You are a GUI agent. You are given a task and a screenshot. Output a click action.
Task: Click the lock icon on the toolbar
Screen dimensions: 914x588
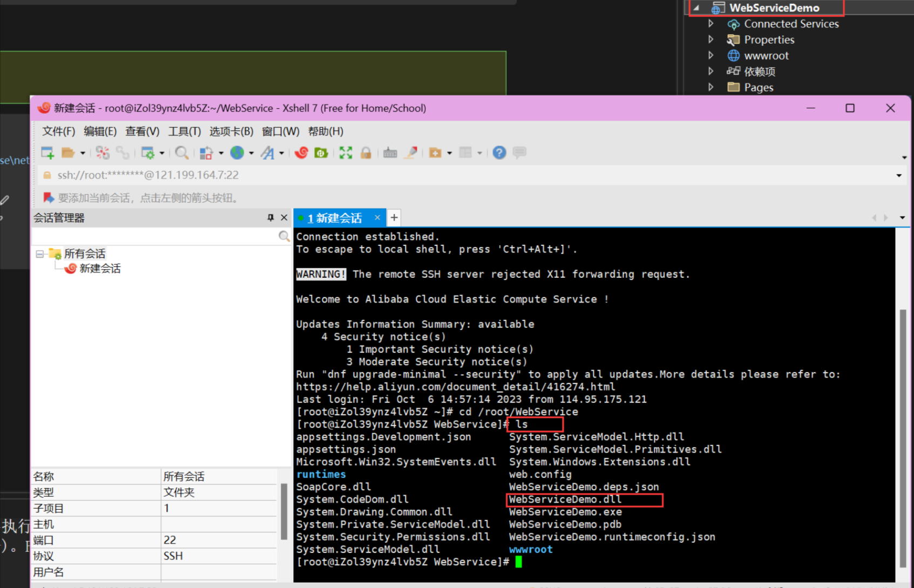[x=365, y=153]
